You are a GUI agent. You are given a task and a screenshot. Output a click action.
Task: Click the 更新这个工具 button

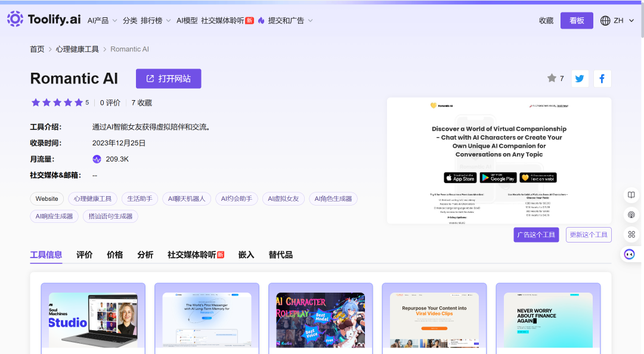tap(589, 235)
